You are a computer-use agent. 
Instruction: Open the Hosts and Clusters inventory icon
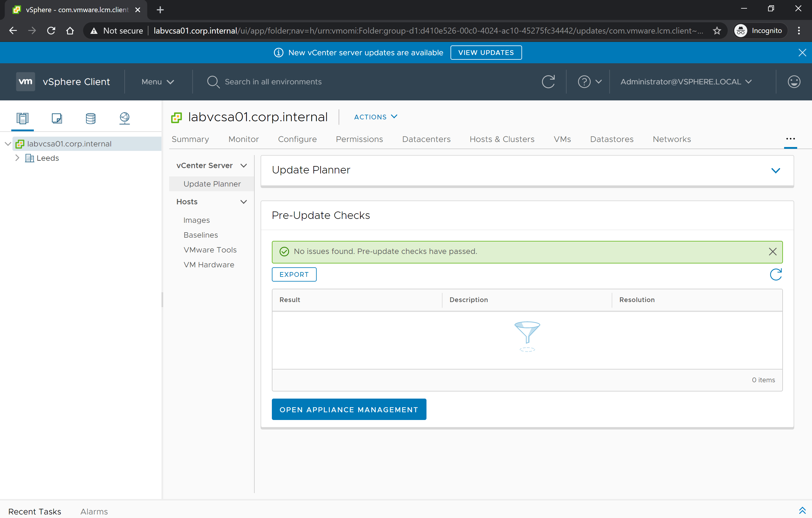[23, 118]
